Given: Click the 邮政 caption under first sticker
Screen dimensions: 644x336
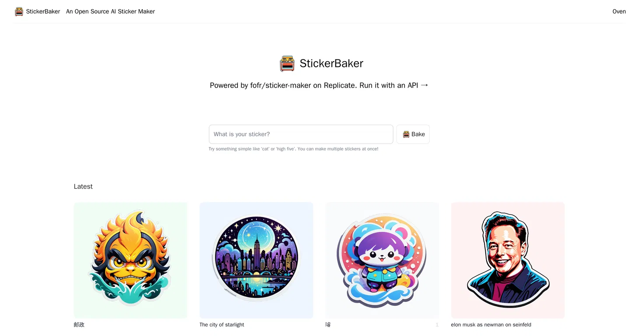Looking at the screenshot, I should point(79,325).
